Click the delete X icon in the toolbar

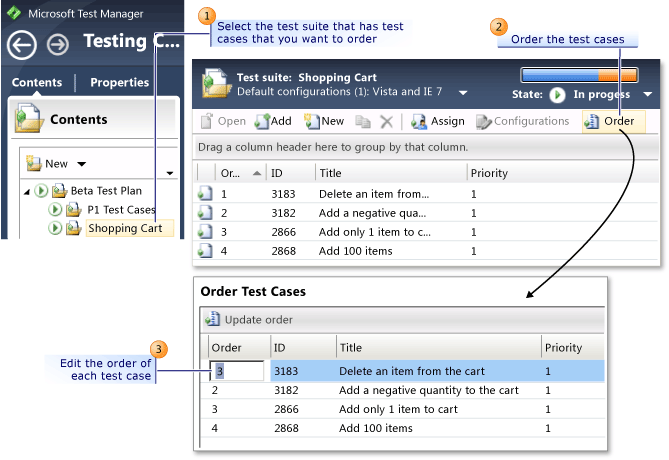(387, 122)
